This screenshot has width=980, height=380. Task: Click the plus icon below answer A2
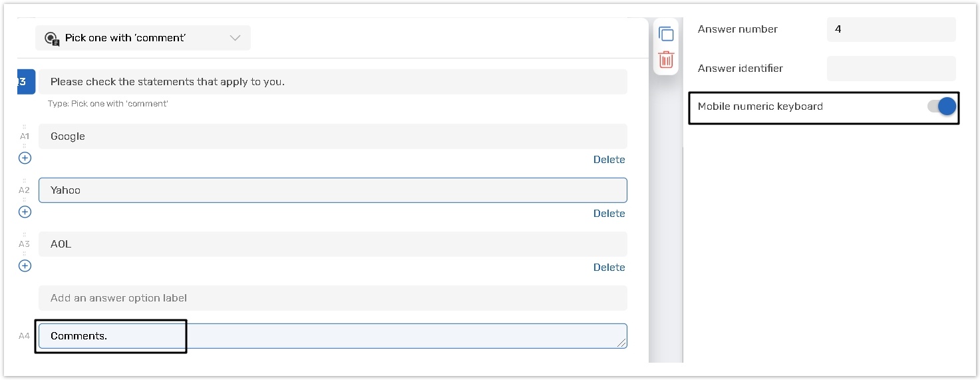25,212
